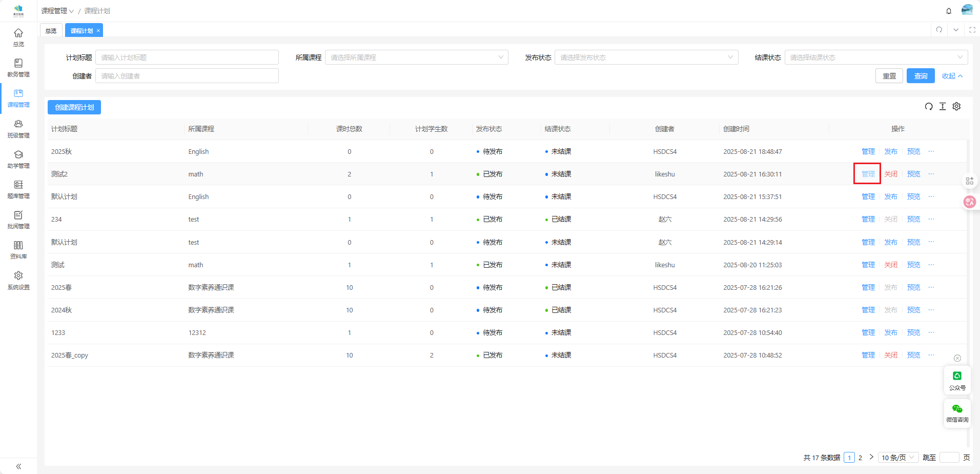Image resolution: width=980 pixels, height=474 pixels.
Task: Collapse filters using 收起 link
Action: (952, 76)
